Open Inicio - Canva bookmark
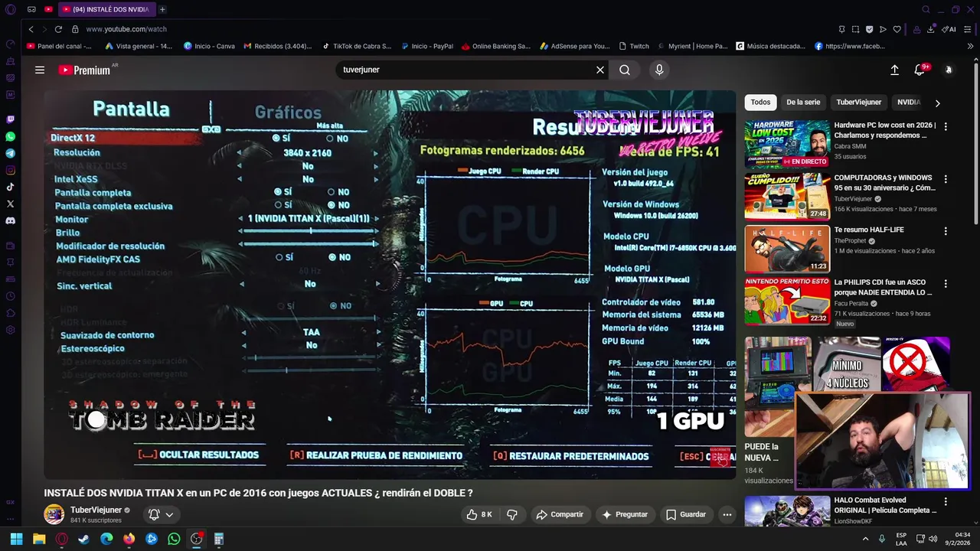The image size is (980, 551). (x=209, y=46)
